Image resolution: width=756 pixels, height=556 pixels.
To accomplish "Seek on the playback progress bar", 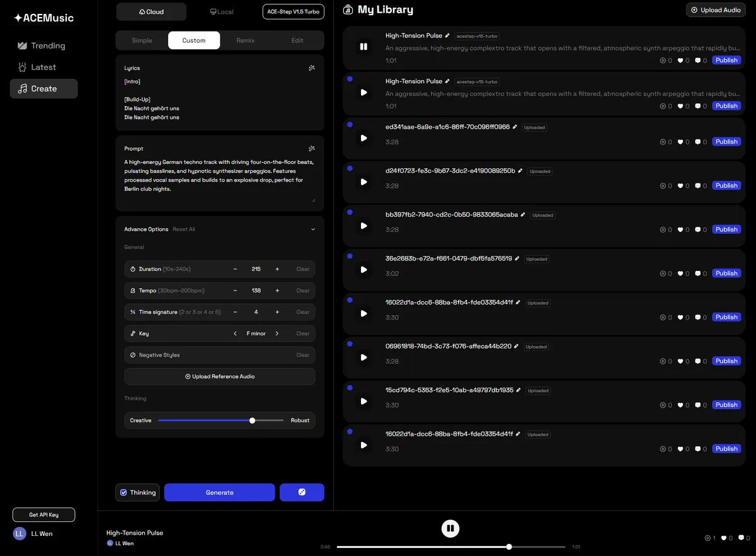I will click(450, 547).
